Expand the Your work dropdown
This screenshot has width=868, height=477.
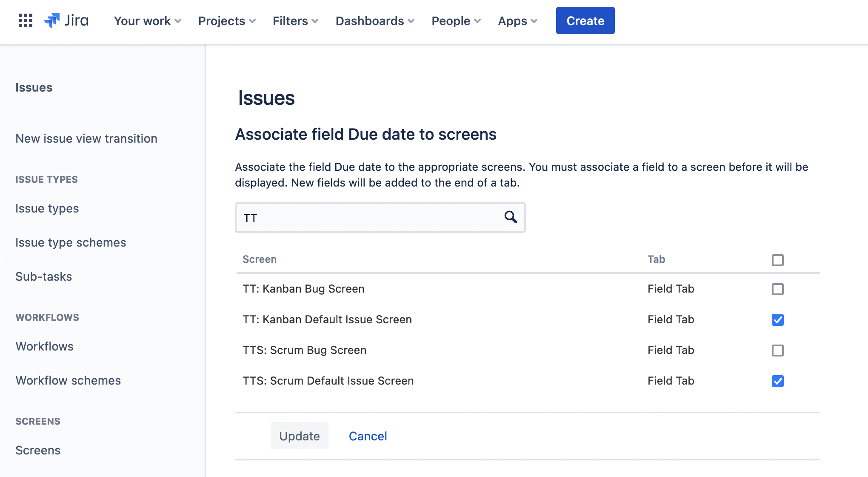(x=147, y=21)
